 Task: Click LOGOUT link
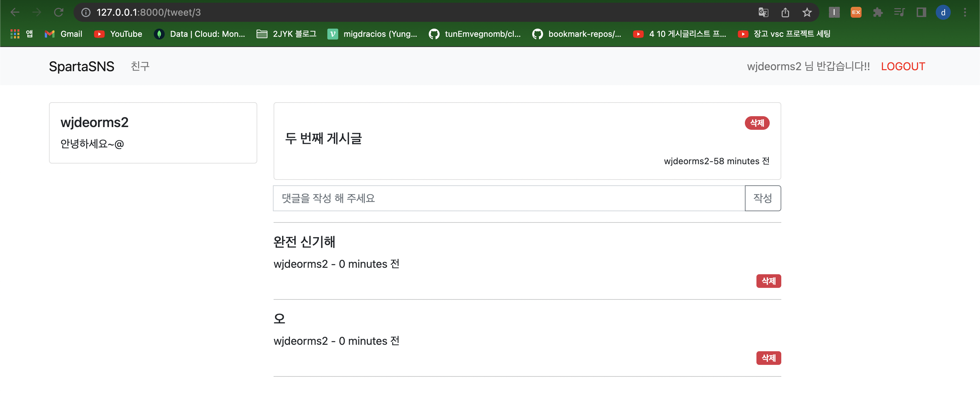point(903,66)
